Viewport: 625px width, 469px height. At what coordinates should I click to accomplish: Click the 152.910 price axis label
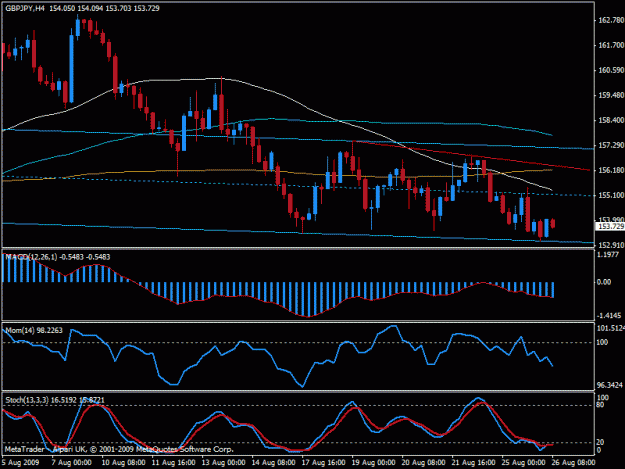point(611,245)
